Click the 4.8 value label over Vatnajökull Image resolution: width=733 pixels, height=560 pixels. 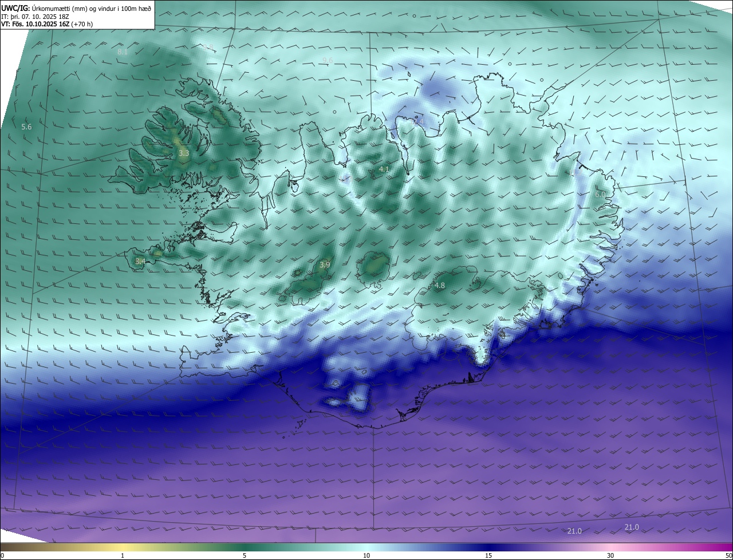[x=440, y=285]
